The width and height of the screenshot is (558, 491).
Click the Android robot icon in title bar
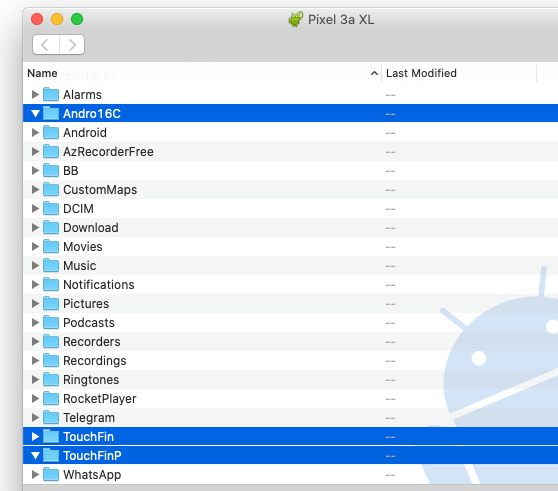click(x=295, y=19)
